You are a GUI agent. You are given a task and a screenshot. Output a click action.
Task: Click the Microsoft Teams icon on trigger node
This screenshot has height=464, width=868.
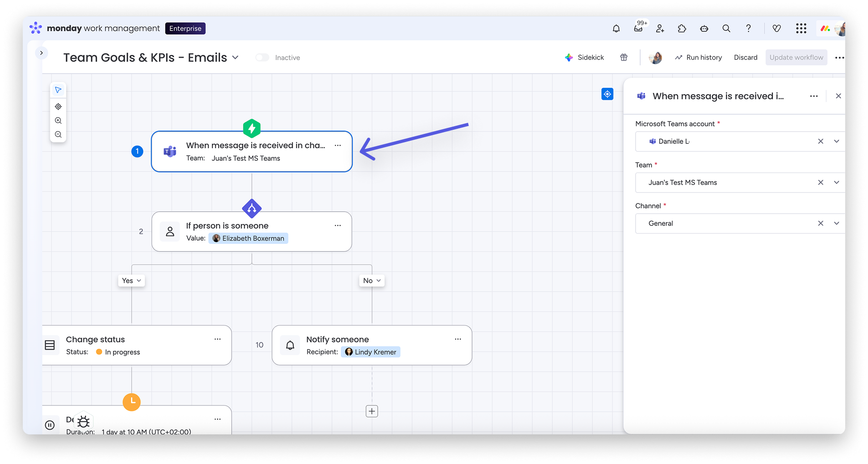[170, 152]
